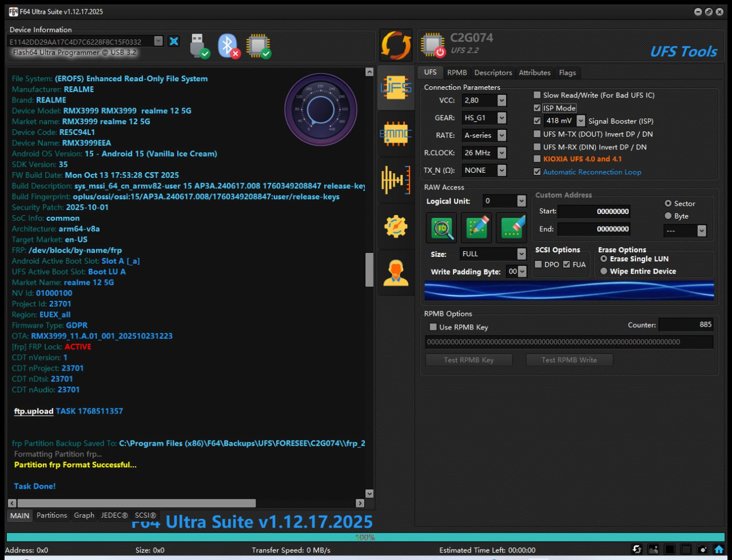732x560 pixels.
Task: Toggle the ISP Mode checkbox
Action: coord(537,108)
